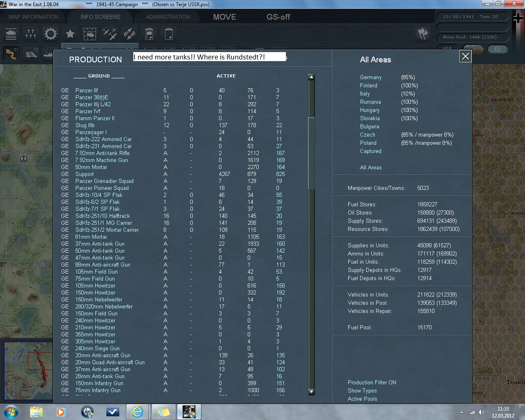Select Germany production area
This screenshot has height=420, width=525.
click(x=371, y=77)
